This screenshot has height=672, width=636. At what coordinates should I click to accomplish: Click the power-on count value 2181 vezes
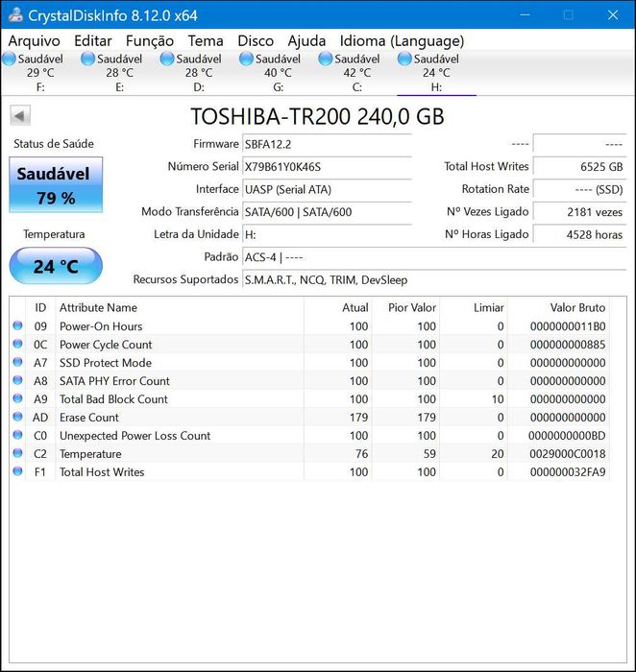pyautogui.click(x=579, y=212)
